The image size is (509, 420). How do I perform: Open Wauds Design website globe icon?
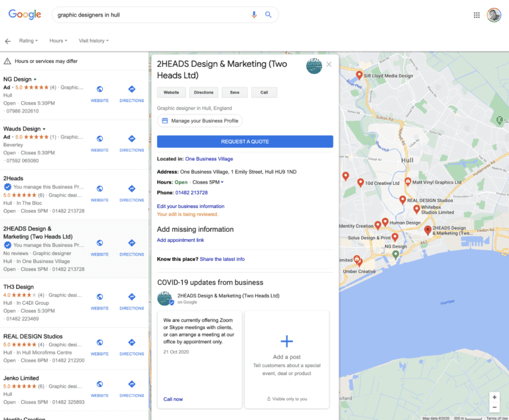pyautogui.click(x=99, y=138)
